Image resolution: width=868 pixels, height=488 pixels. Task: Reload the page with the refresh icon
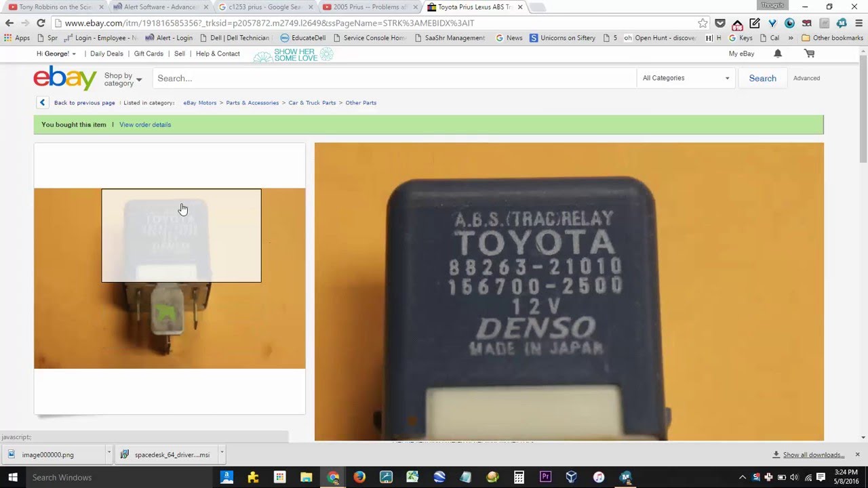(41, 23)
